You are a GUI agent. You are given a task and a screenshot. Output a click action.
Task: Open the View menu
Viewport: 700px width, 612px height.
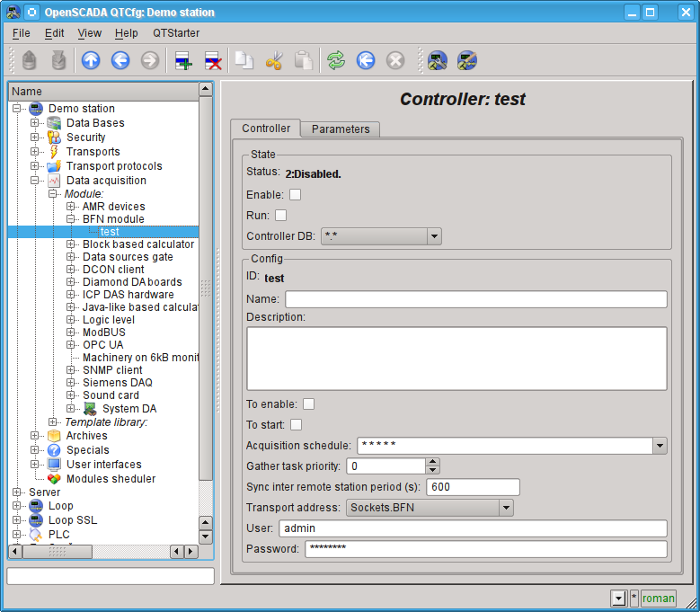pos(89,33)
